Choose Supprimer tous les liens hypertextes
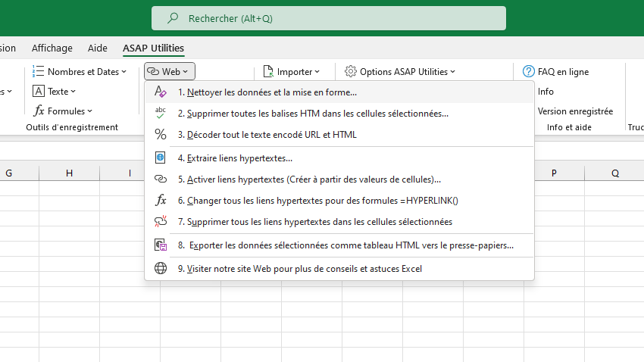 pyautogui.click(x=339, y=222)
